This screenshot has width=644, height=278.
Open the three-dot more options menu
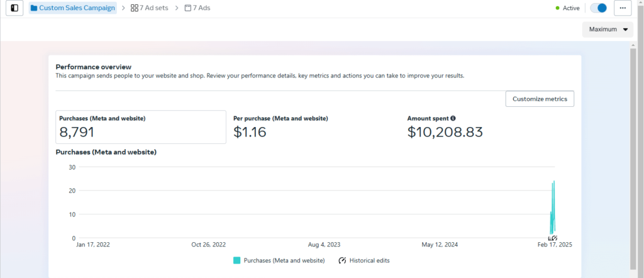tap(623, 8)
